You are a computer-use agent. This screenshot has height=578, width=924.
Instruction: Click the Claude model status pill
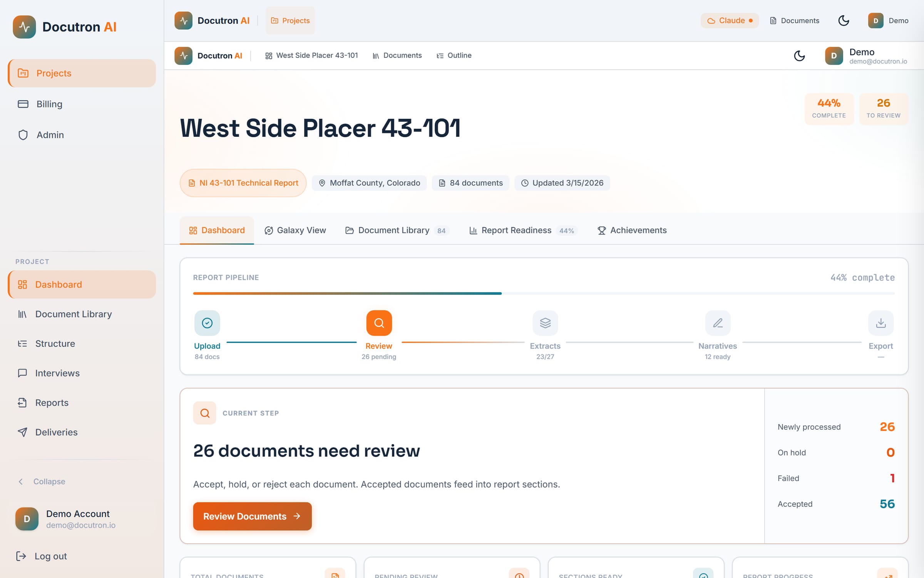pos(730,20)
